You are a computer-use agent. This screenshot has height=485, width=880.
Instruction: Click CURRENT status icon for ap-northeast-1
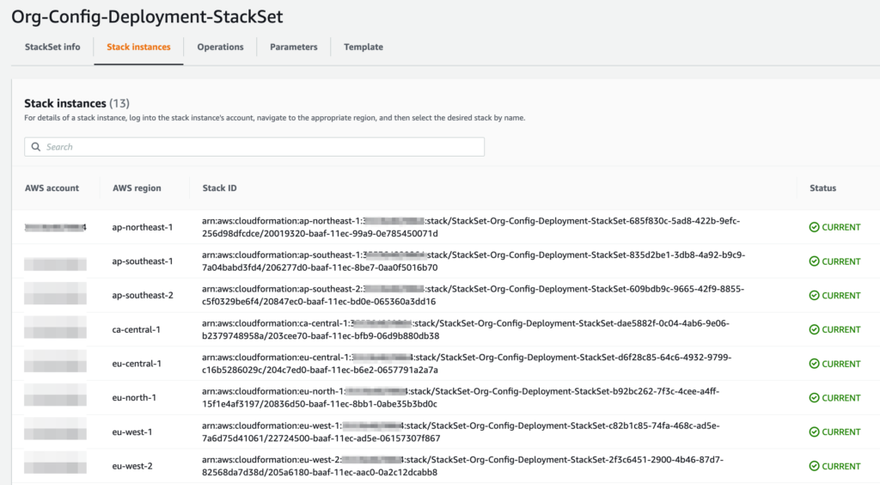point(814,227)
